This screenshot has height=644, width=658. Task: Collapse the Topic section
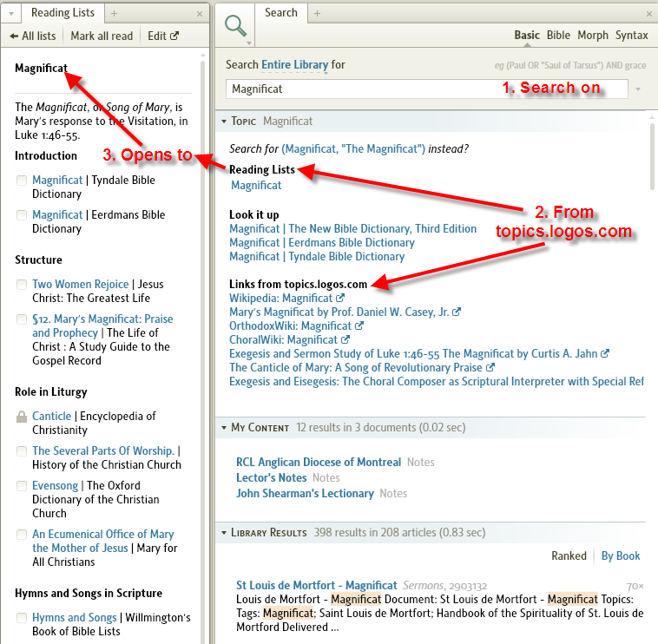point(224,122)
